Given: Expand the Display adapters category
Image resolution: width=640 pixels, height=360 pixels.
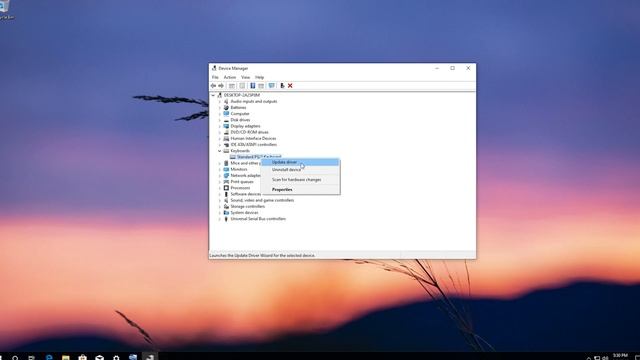Looking at the screenshot, I should coord(220,126).
